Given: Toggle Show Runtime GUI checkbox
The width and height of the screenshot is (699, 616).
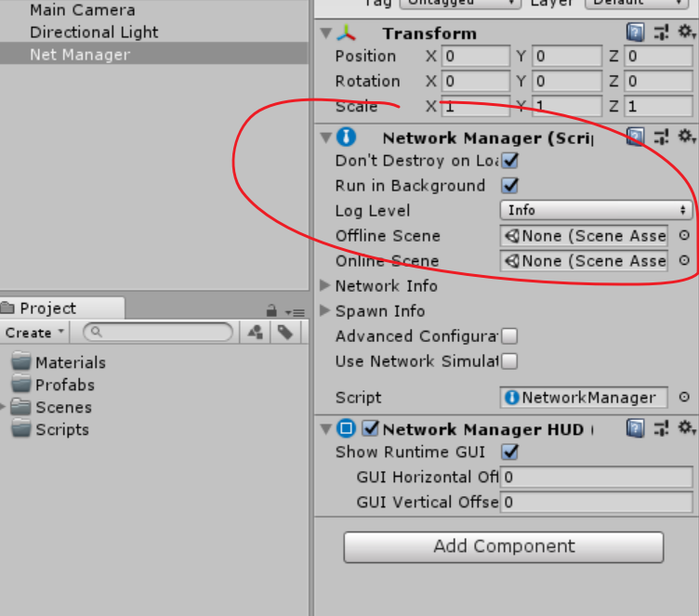Looking at the screenshot, I should (510, 452).
